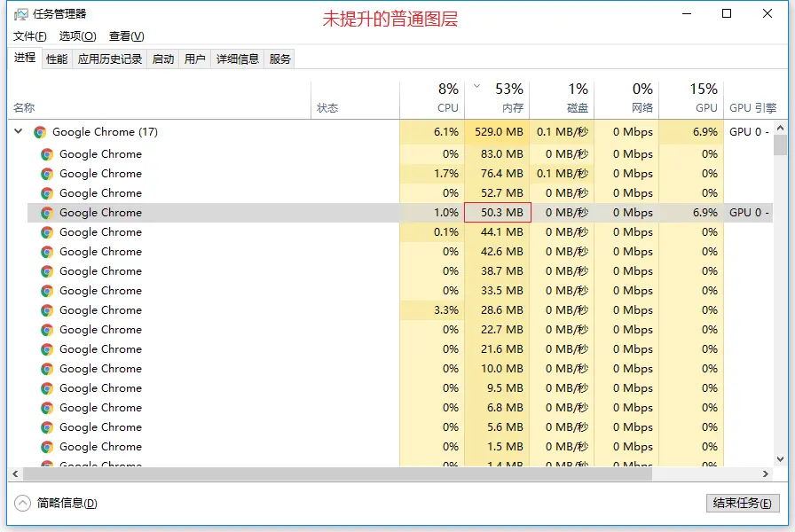Click the Chrome icon in the 38.7 MB row
The image size is (795, 532).
point(47,271)
